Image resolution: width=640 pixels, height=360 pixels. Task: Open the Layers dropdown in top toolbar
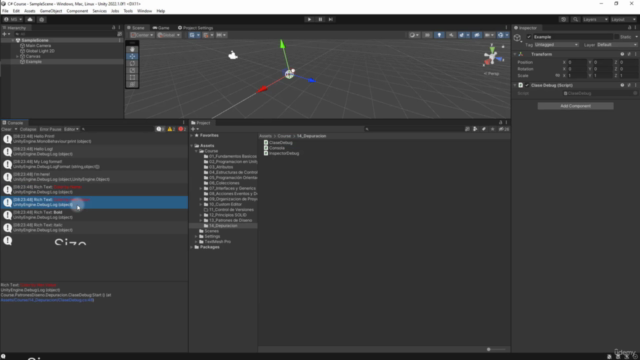point(595,19)
